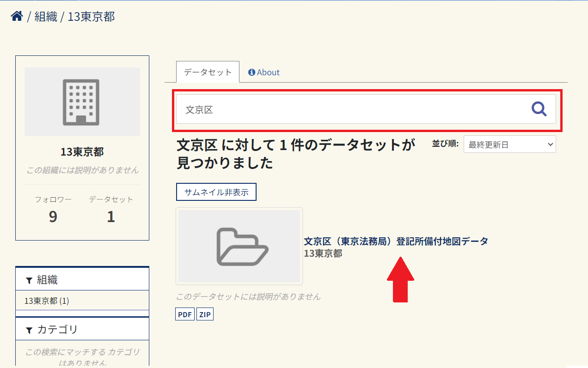Viewport: 588px width, 368px height.
Task: Click funnel icon next to カテゴリ heading
Action: 29,330
